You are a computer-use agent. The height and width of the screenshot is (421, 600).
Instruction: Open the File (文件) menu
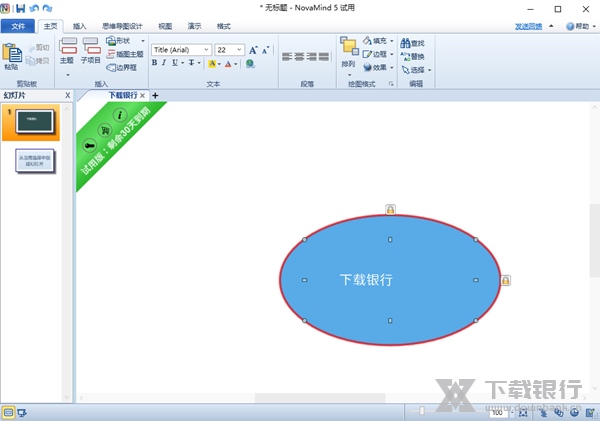[17, 26]
